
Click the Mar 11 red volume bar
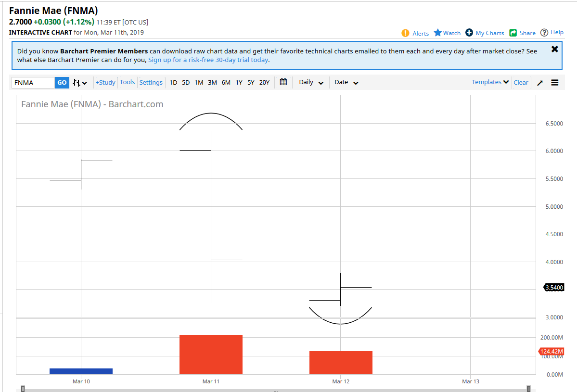(211, 354)
